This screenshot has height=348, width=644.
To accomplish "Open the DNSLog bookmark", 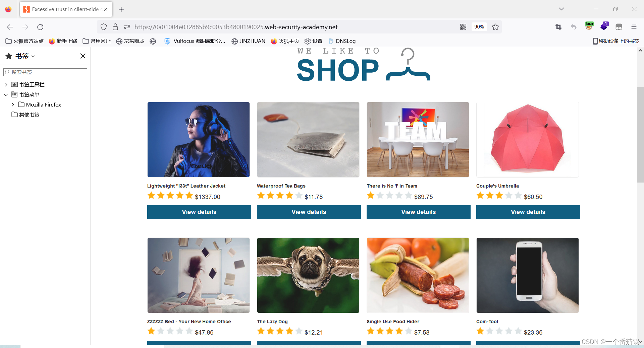I will click(342, 41).
